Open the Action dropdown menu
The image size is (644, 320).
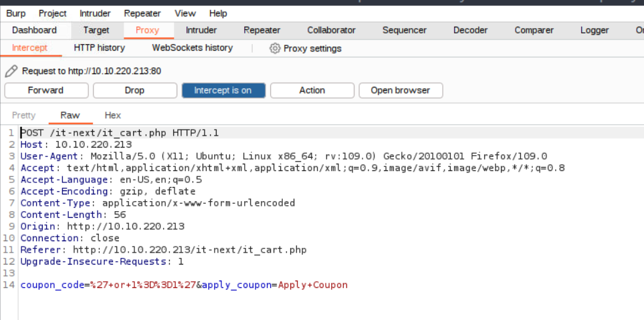click(x=312, y=90)
